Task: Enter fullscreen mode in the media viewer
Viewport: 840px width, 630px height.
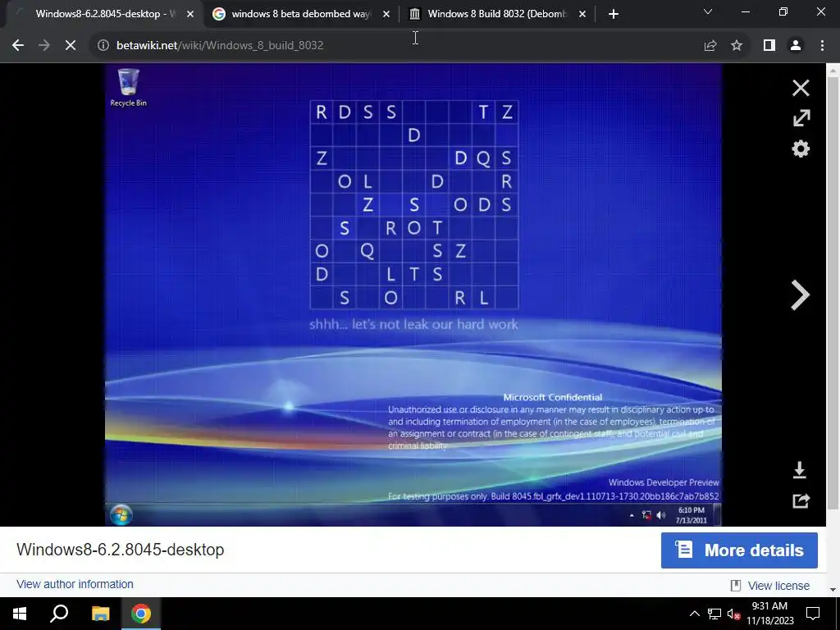Action: pyautogui.click(x=801, y=118)
